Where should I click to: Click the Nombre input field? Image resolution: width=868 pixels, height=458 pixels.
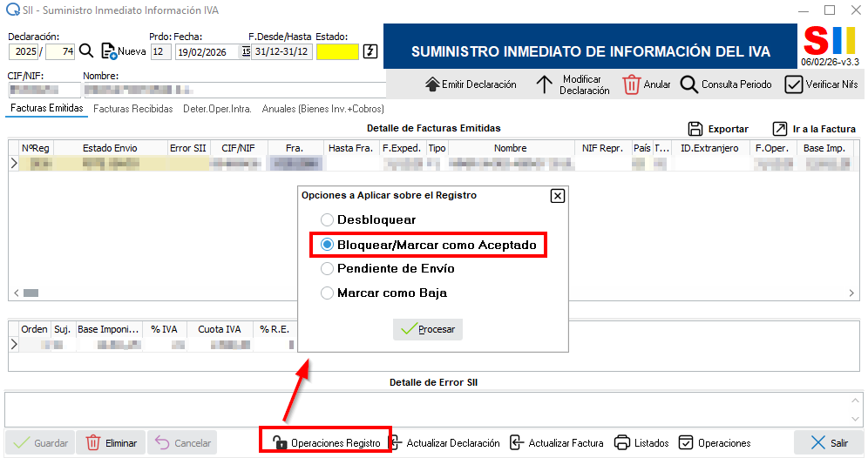(x=234, y=90)
